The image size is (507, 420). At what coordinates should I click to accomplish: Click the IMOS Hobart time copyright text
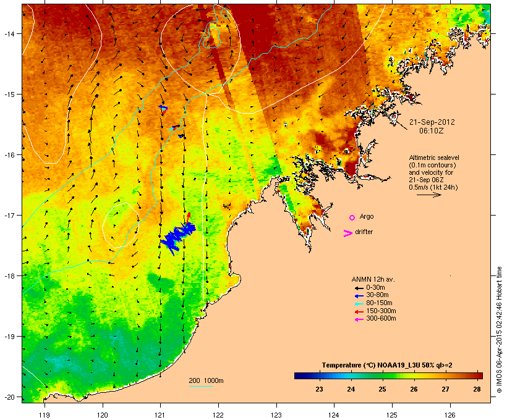coord(499,330)
